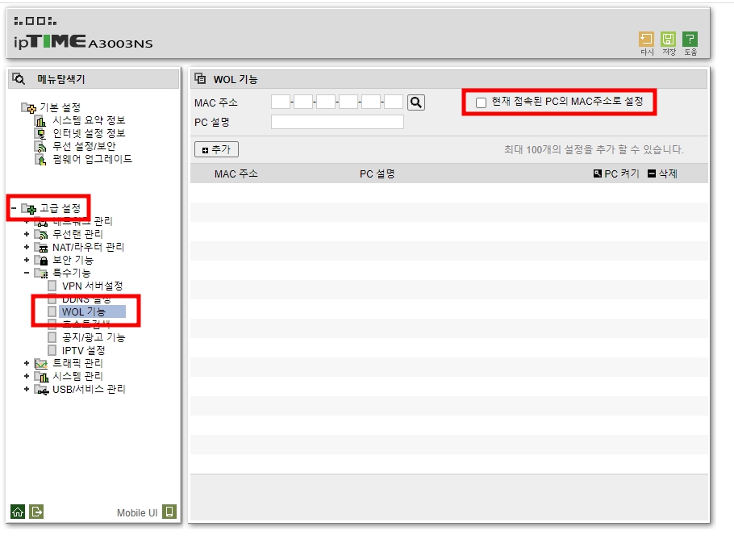The width and height of the screenshot is (734, 560).
Task: Expand the 무선랜 관리 node
Action: pyautogui.click(x=27, y=234)
